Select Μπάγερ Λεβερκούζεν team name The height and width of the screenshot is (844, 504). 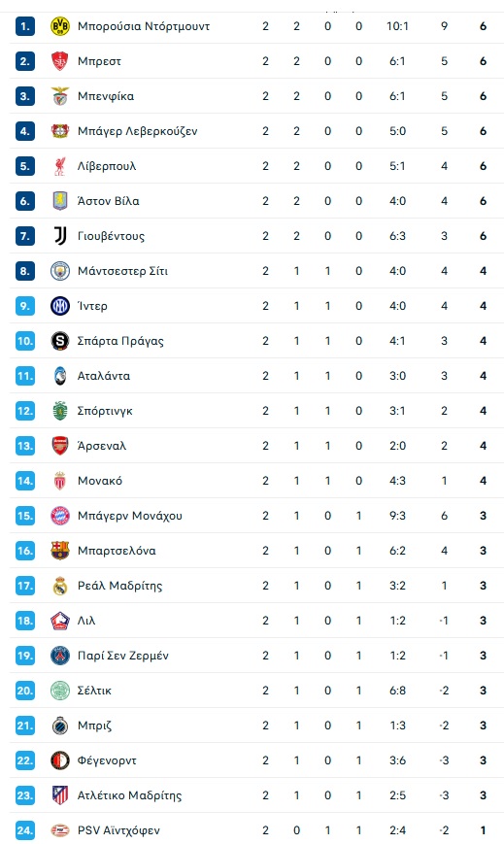[137, 131]
